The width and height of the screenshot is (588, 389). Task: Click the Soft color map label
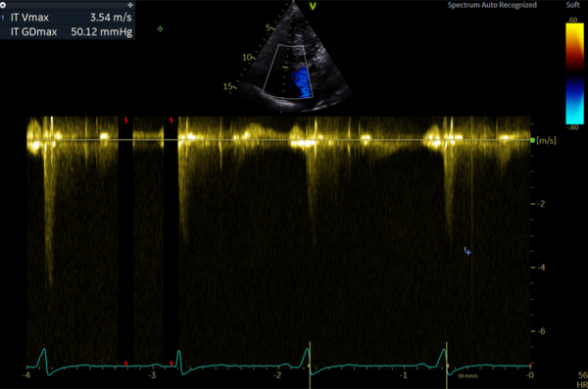(572, 5)
